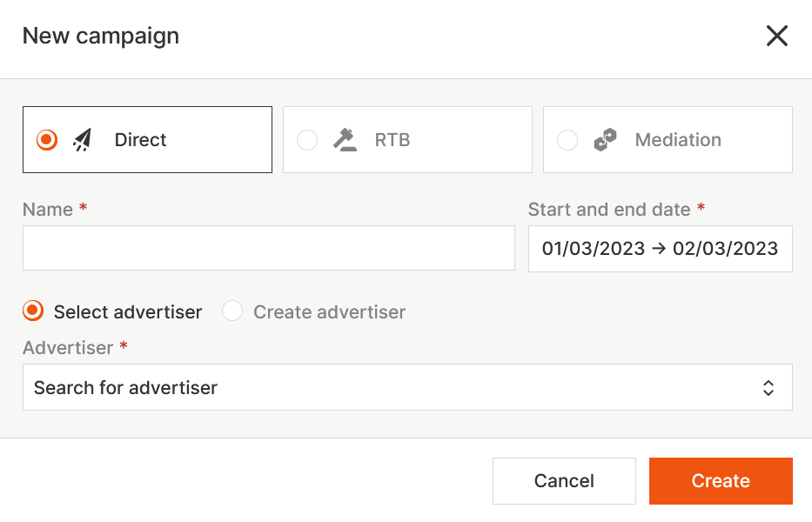Click the up-down chevron in Advertiser field
This screenshot has width=812, height=522.
(x=768, y=388)
